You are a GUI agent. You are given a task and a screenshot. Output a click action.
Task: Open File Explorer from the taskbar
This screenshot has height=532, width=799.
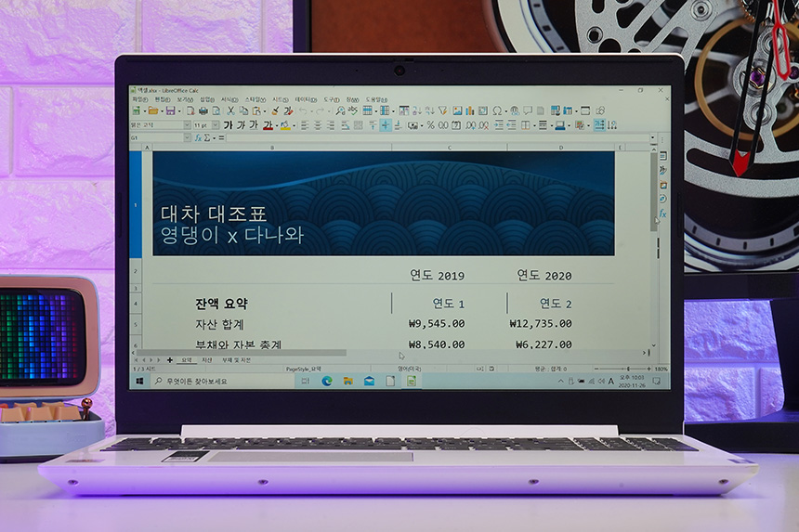click(x=348, y=381)
